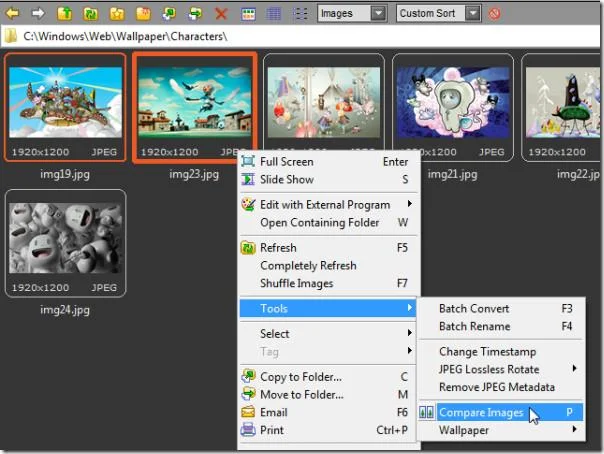This screenshot has height=454, width=604.
Task: Click the Move to Folder toolbar icon
Action: pyautogui.click(x=195, y=13)
